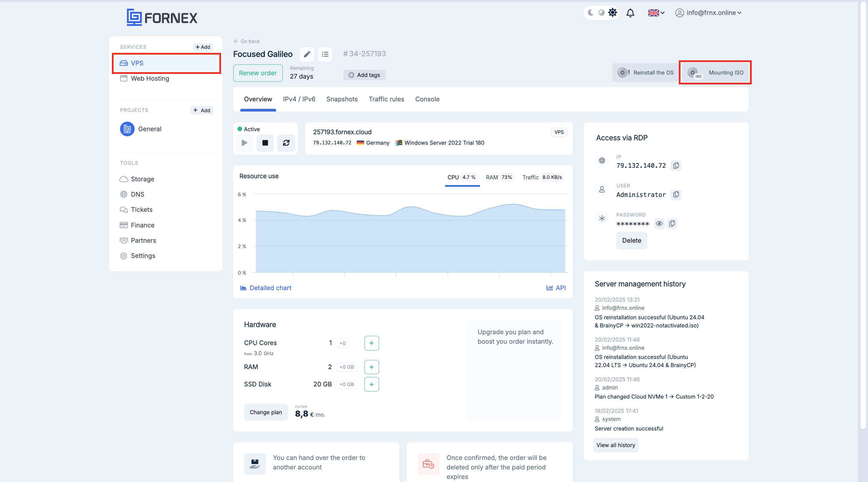Add a new project

tap(202, 110)
